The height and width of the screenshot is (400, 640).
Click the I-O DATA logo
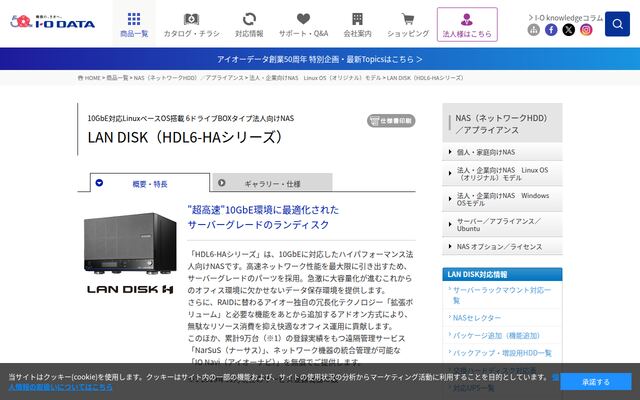click(53, 22)
